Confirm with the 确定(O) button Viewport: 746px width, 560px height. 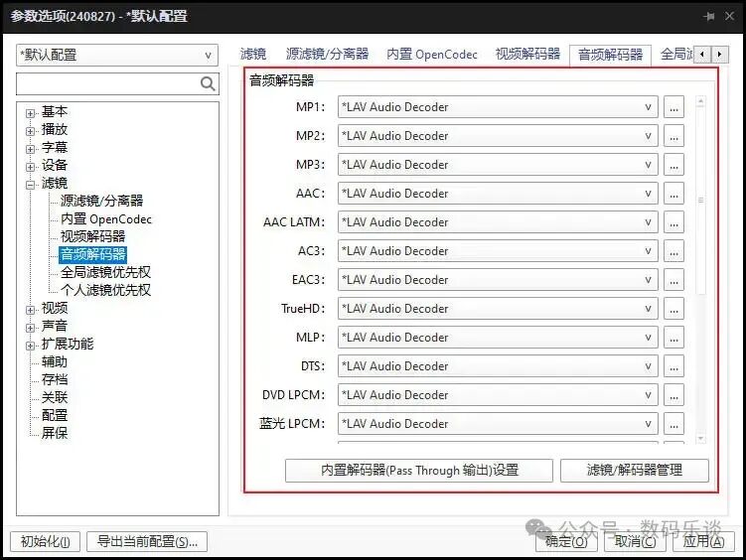pos(566,541)
